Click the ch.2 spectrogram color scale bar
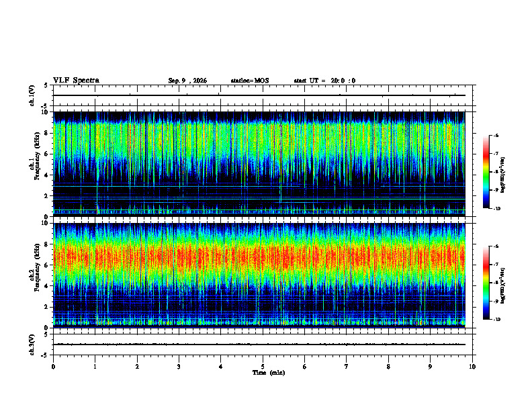This screenshot has width=532, height=411. coord(486,283)
